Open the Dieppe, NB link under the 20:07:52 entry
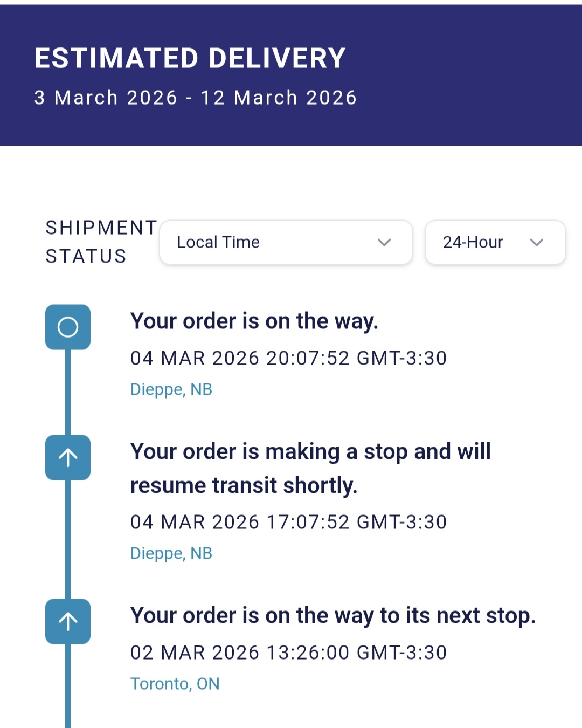Viewport: 582px width, 728px height. pyautogui.click(x=171, y=389)
